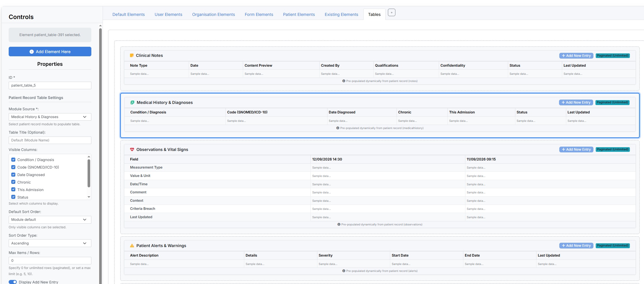Uncheck the Condition / Diagnosis column checkbox
644x284 pixels.
[x=13, y=160]
